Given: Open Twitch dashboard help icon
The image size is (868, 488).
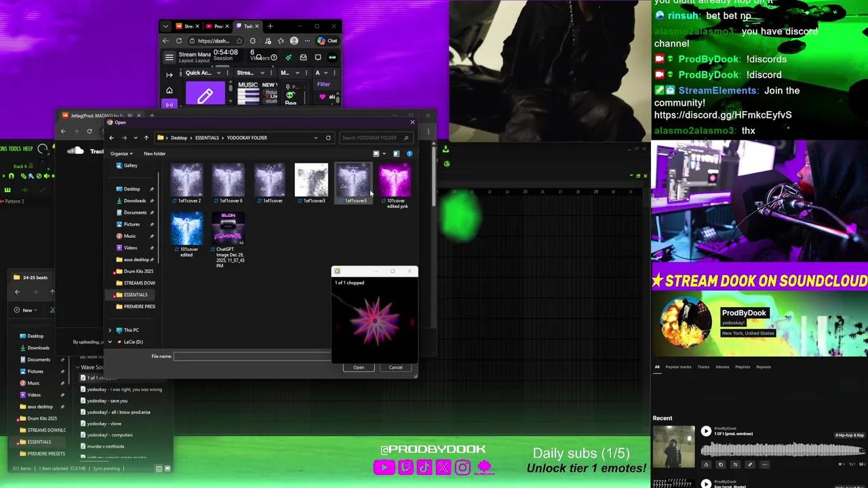Looking at the screenshot, I should [273, 58].
